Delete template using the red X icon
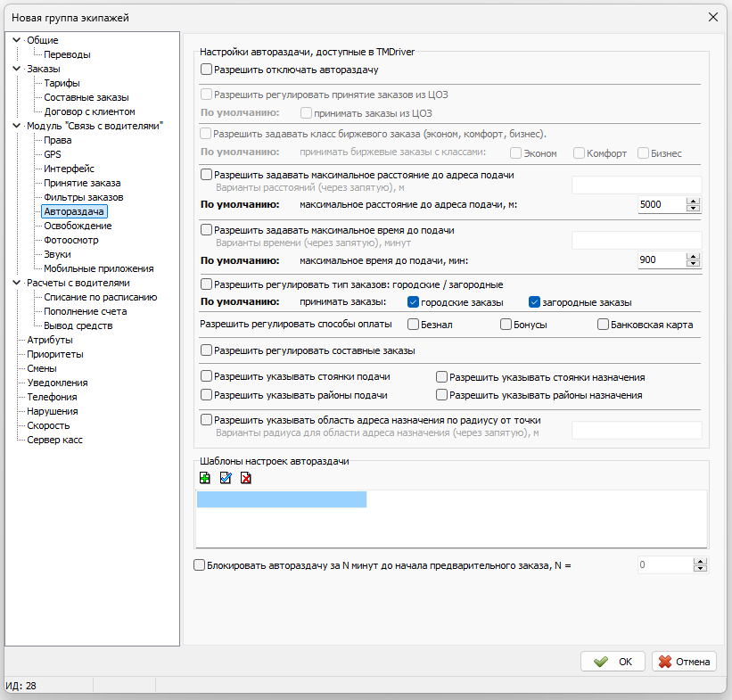The width and height of the screenshot is (732, 700). [245, 478]
